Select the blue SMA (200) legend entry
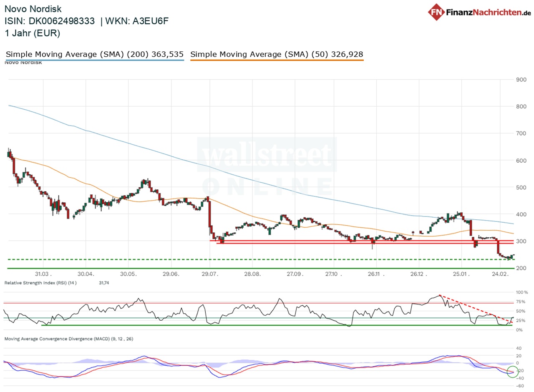Image resolution: width=534 pixels, height=392 pixels. pyautogui.click(x=94, y=54)
